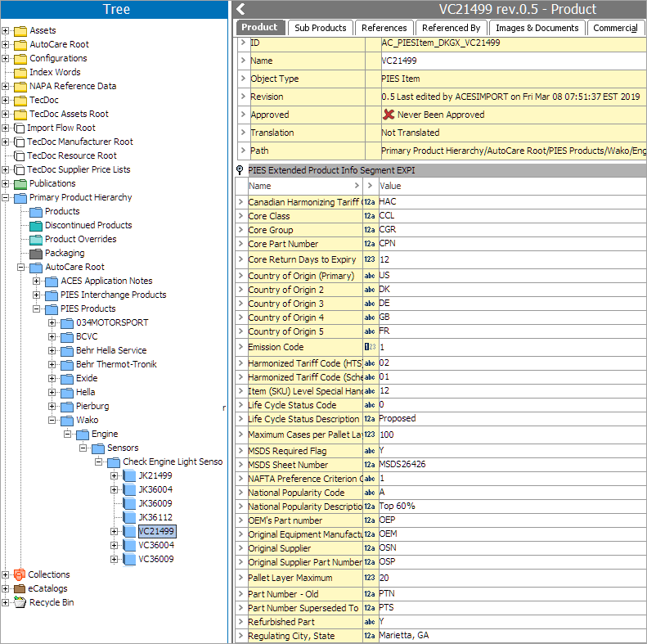This screenshot has height=644, width=647.
Task: Click the green Publications folder icon
Action: [x=20, y=183]
